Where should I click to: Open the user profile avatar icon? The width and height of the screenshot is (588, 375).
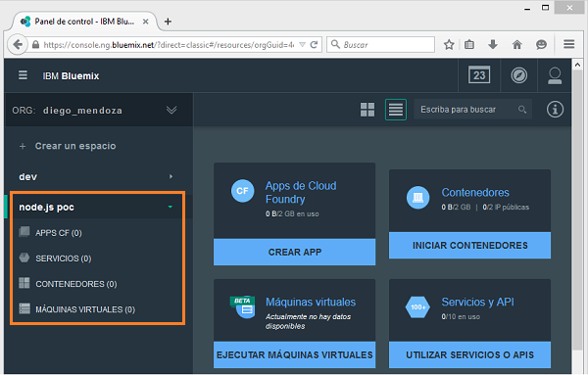[555, 75]
